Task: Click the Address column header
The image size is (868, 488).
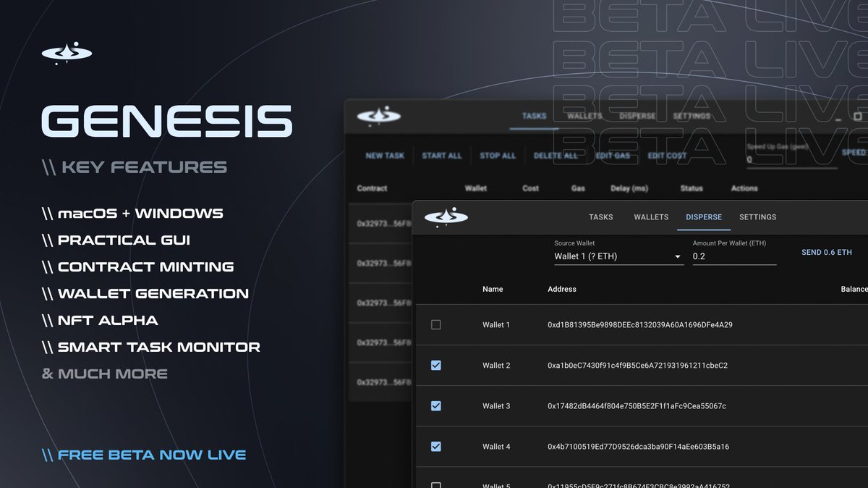Action: [562, 289]
